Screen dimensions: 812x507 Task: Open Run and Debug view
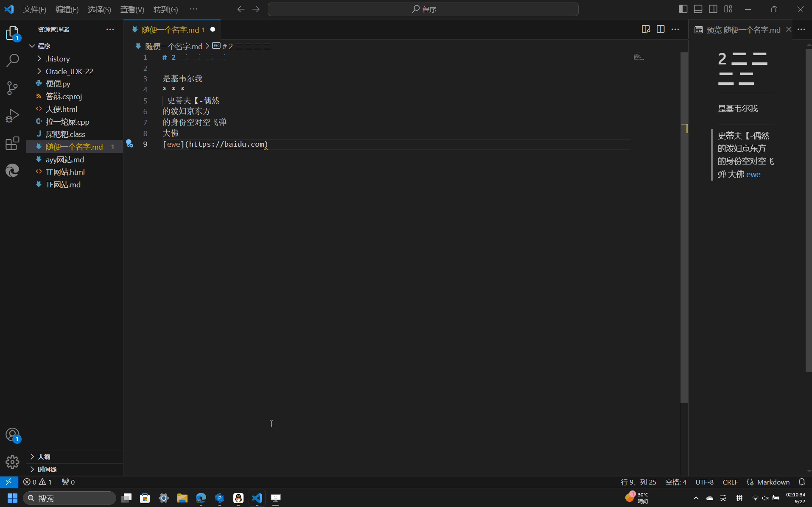click(13, 116)
